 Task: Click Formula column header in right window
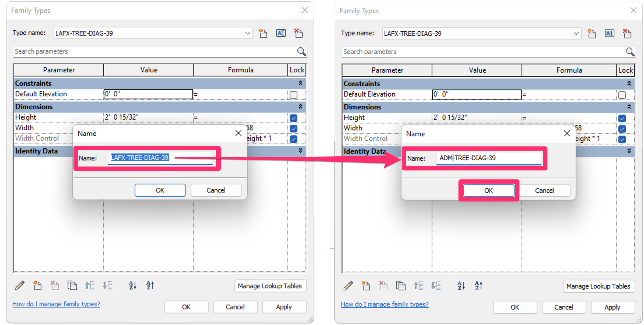point(569,70)
